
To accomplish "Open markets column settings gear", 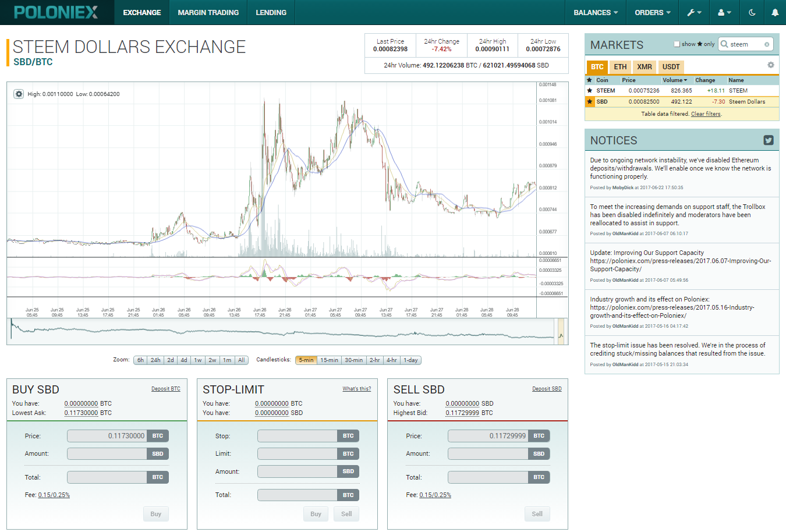I will [x=771, y=65].
